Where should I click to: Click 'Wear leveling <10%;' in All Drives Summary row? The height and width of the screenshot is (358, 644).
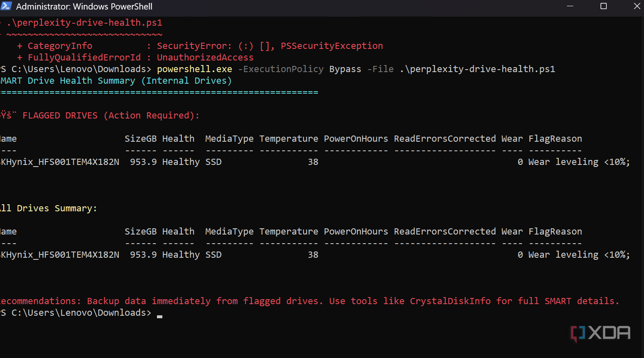(579, 255)
